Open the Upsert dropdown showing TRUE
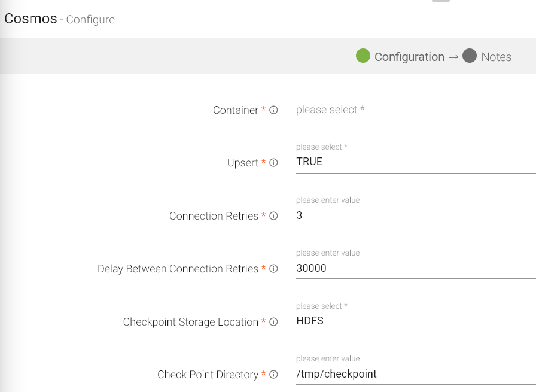536x392 pixels. 413,162
